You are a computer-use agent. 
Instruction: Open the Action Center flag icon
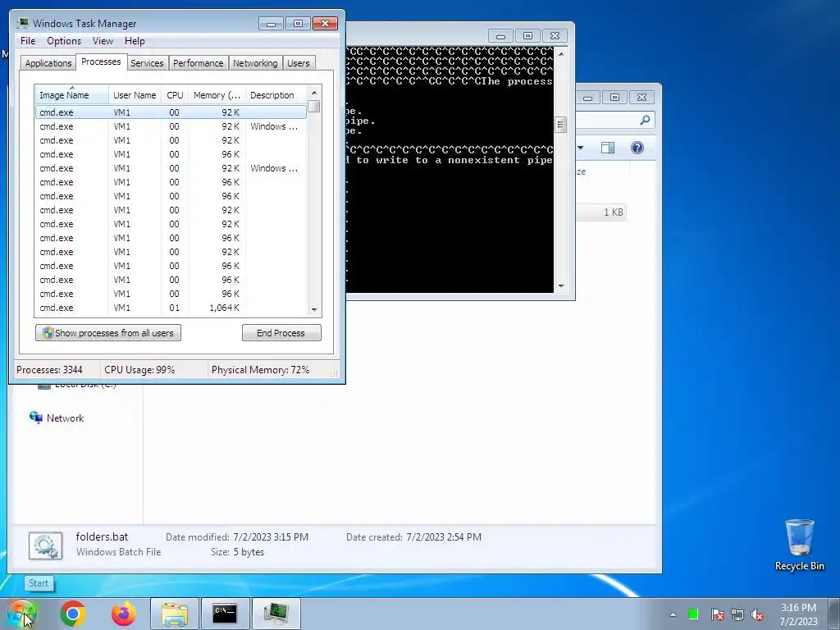point(717,614)
